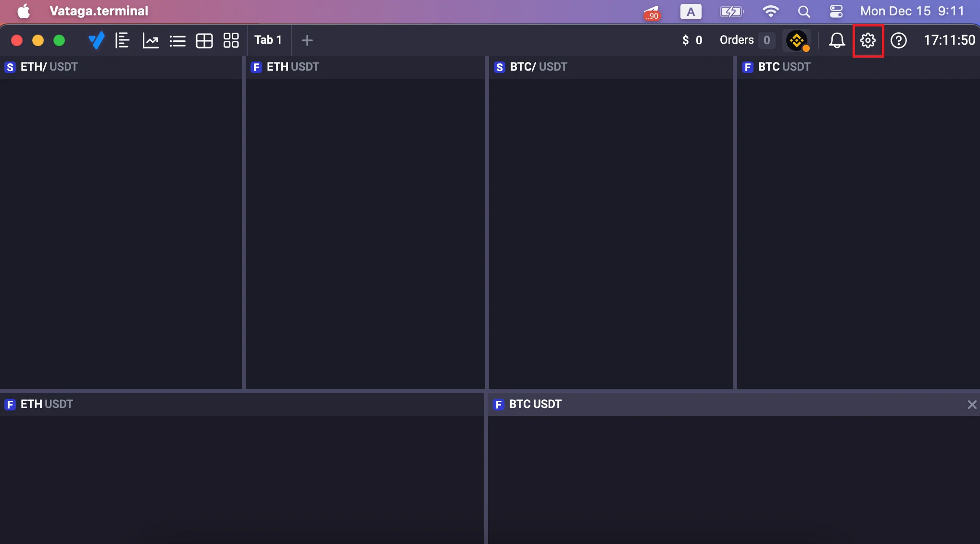Open the list view icon

177,40
